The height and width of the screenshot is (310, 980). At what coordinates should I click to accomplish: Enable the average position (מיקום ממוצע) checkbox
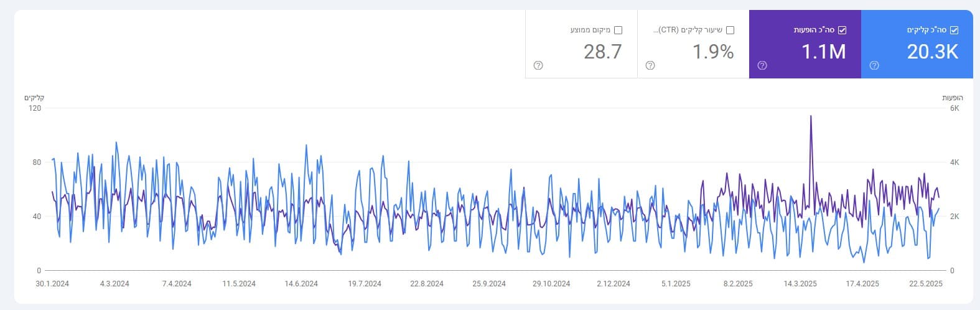pyautogui.click(x=618, y=30)
